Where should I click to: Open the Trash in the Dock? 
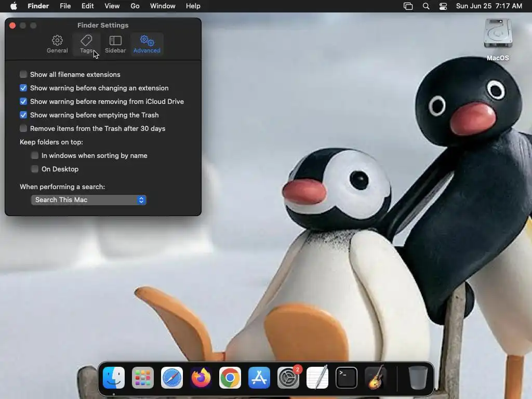(418, 378)
